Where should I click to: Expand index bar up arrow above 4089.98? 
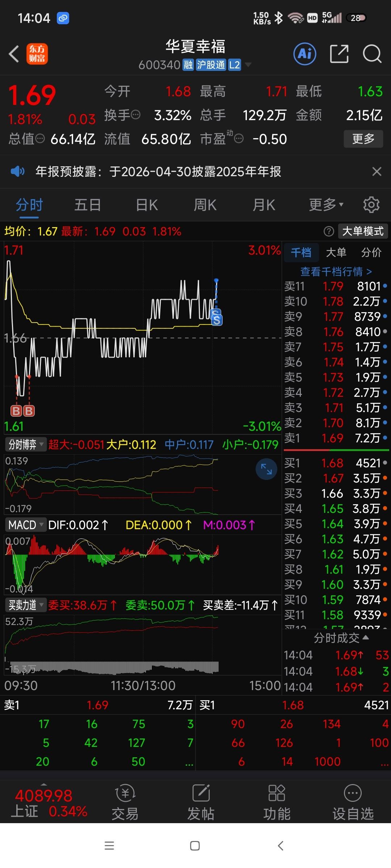tap(44, 785)
